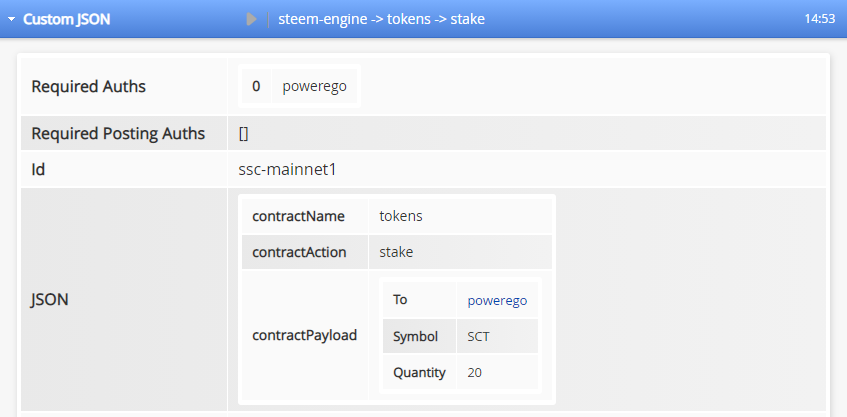Click the Required Posting Auths label
The image size is (847, 417).
click(x=118, y=133)
